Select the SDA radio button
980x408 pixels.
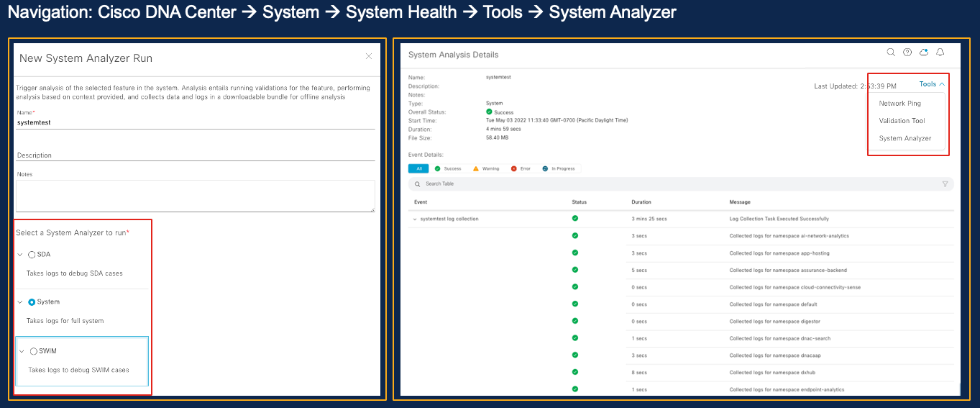(32, 255)
